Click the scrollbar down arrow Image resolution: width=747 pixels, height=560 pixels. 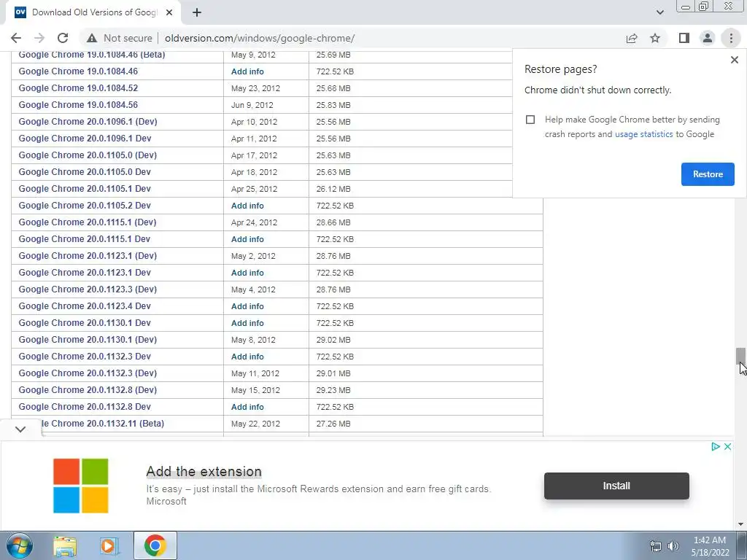740,524
